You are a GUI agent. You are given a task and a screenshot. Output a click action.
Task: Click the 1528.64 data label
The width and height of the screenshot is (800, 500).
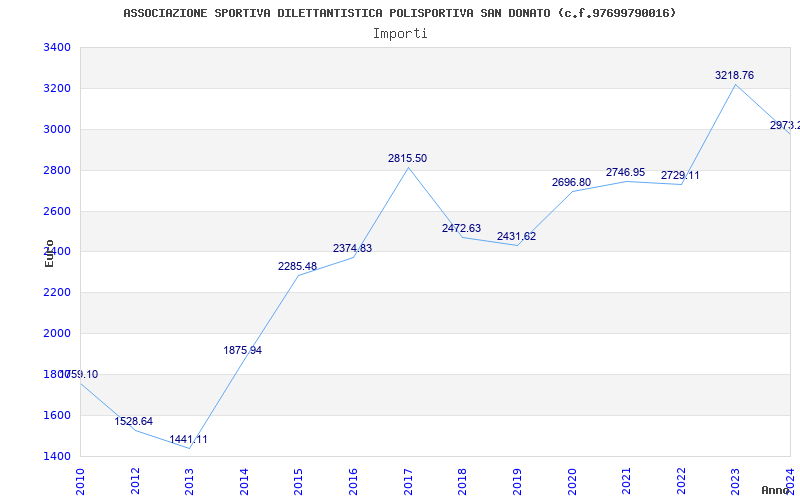[133, 421]
